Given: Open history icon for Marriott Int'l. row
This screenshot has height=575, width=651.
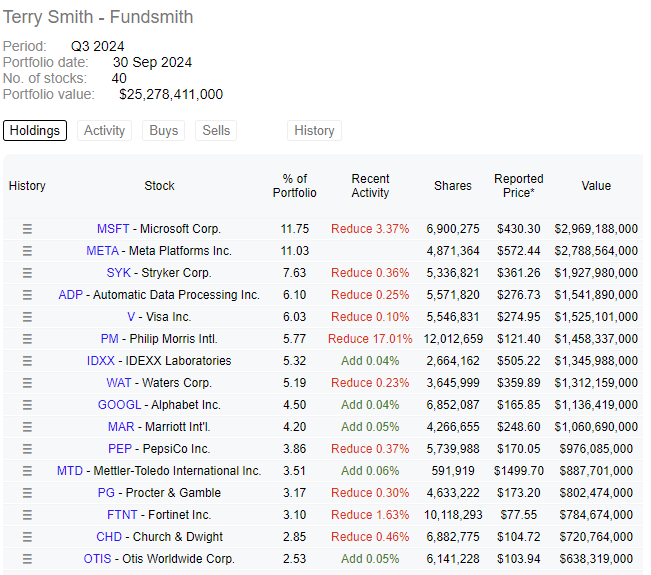Looking at the screenshot, I should pos(27,427).
